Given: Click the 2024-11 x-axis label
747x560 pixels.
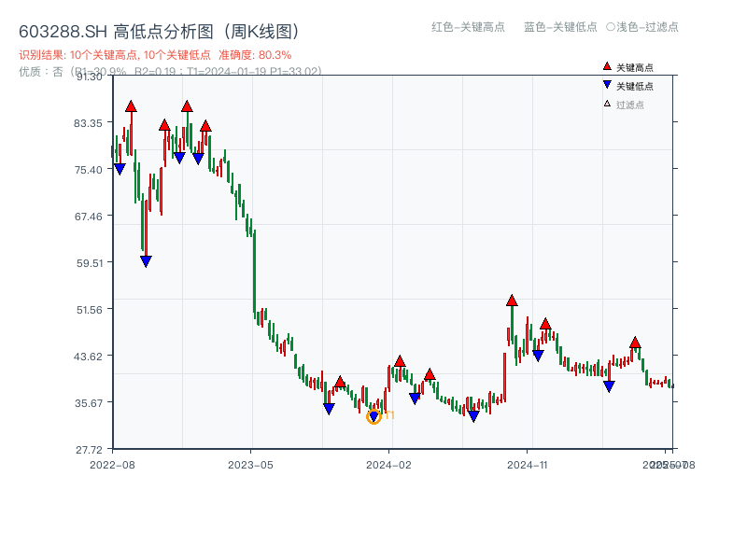Looking at the screenshot, I should click(527, 465).
